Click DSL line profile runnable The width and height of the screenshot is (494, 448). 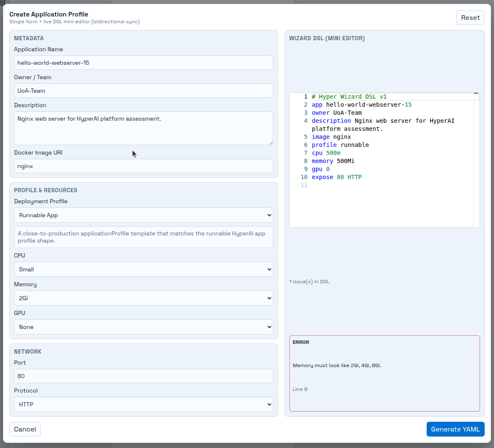340,145
